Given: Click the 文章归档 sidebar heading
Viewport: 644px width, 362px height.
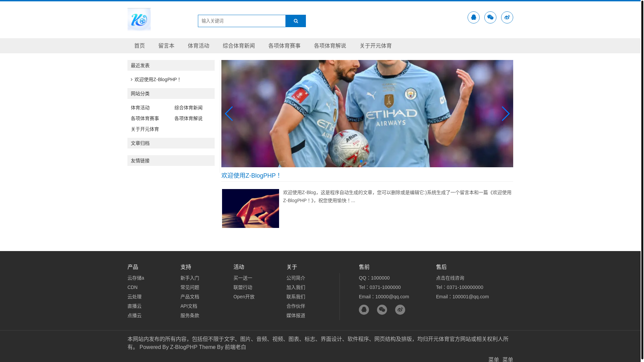Looking at the screenshot, I should (171, 143).
